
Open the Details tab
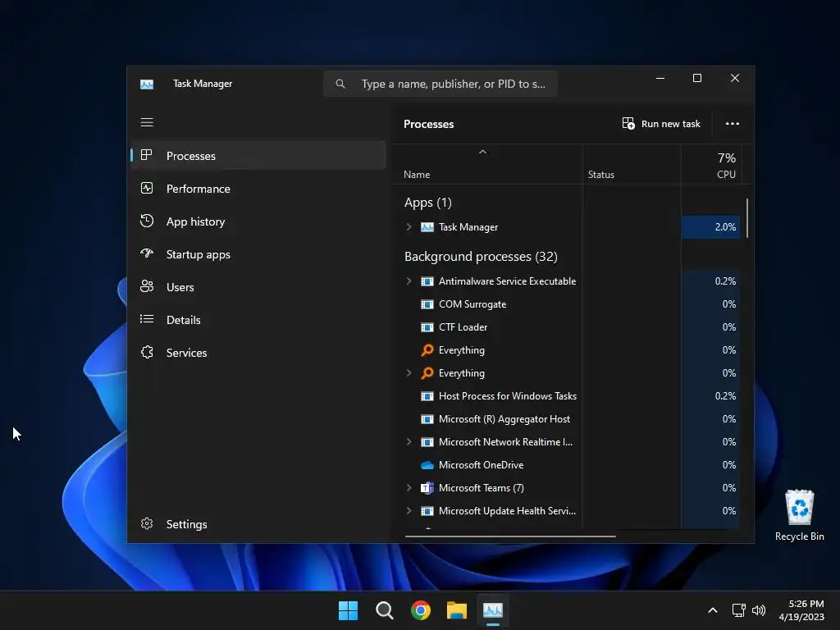(x=258, y=320)
